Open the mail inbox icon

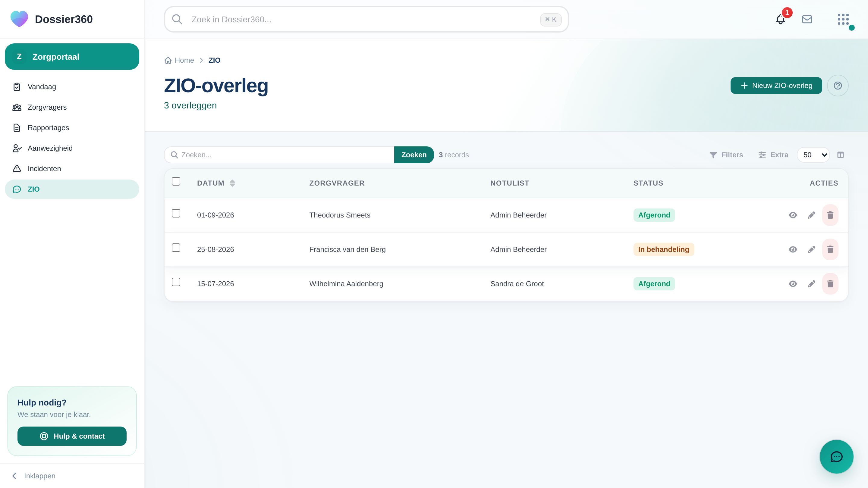807,20
